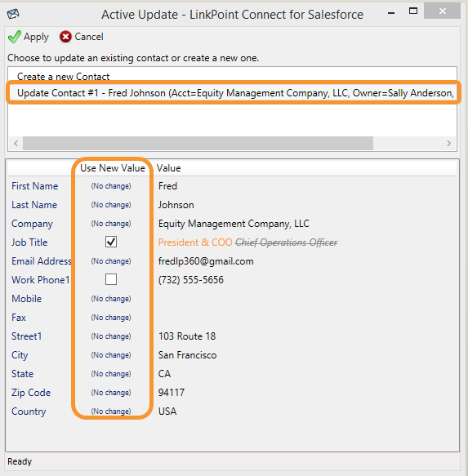Click the CA state value

pyautogui.click(x=164, y=374)
